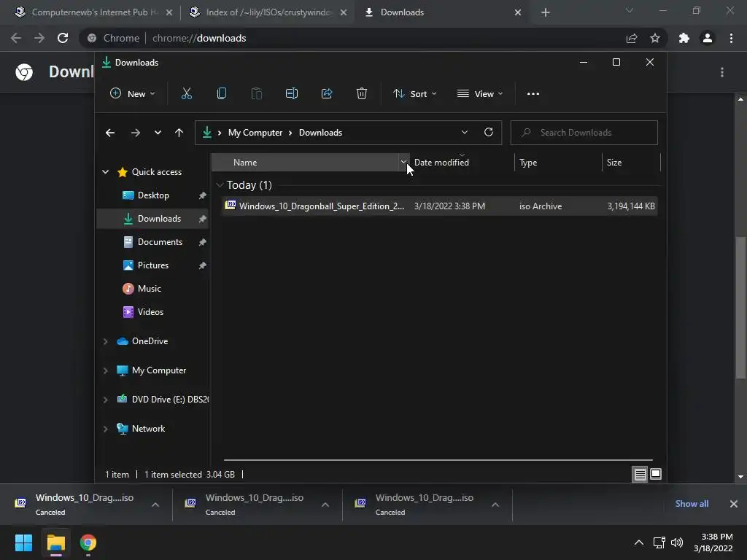The height and width of the screenshot is (560, 747).
Task: Collapse the Quick access tree
Action: (105, 172)
